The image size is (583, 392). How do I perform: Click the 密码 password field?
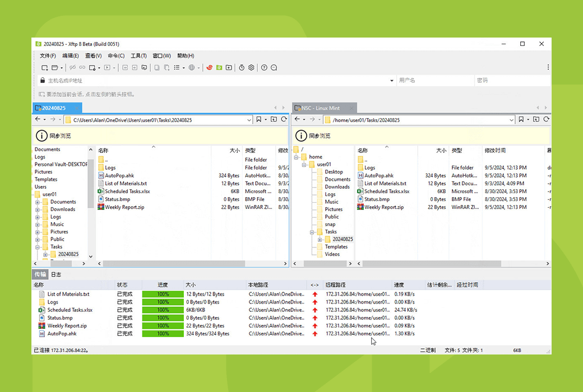pos(512,81)
